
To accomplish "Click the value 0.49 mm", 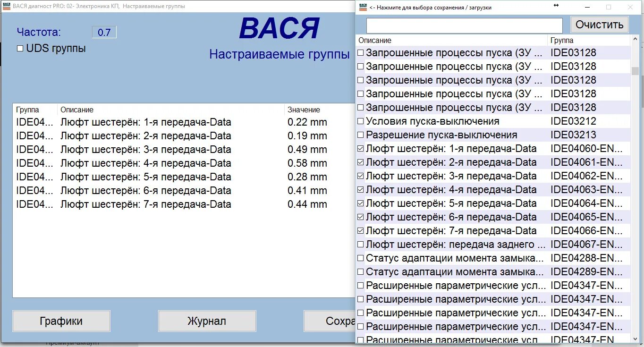I will (x=307, y=150).
